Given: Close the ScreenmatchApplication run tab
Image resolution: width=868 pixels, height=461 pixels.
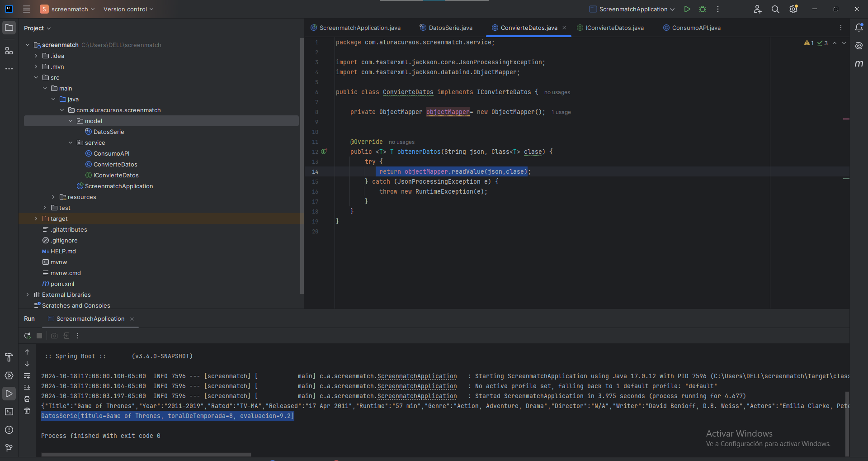Looking at the screenshot, I should (132, 319).
